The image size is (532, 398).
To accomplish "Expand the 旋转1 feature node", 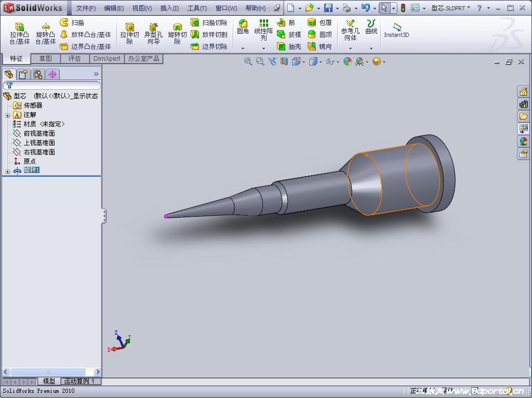I will point(7,171).
